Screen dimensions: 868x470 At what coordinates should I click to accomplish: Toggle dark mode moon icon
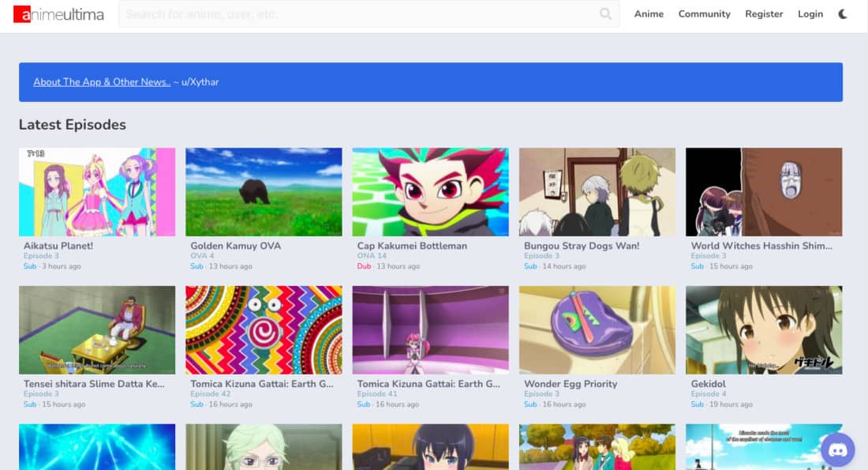click(843, 14)
